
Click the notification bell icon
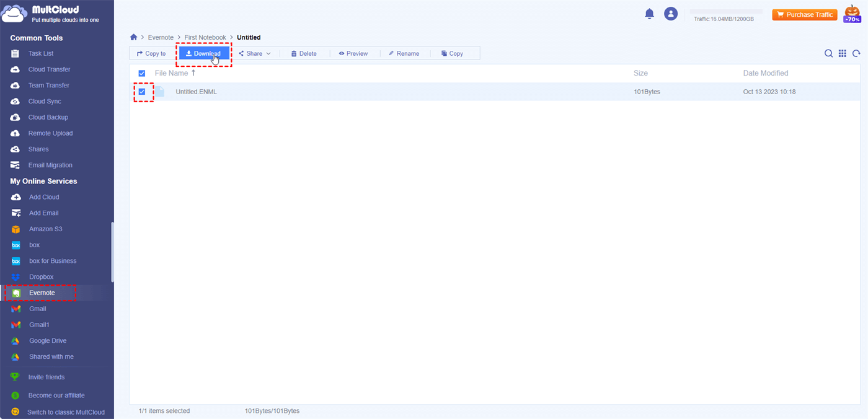tap(650, 14)
